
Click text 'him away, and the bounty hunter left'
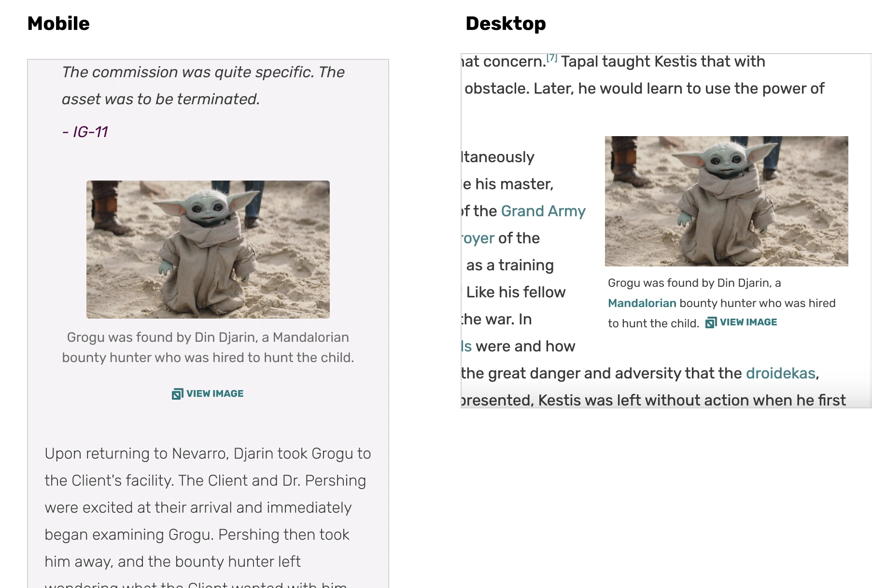coord(173,561)
